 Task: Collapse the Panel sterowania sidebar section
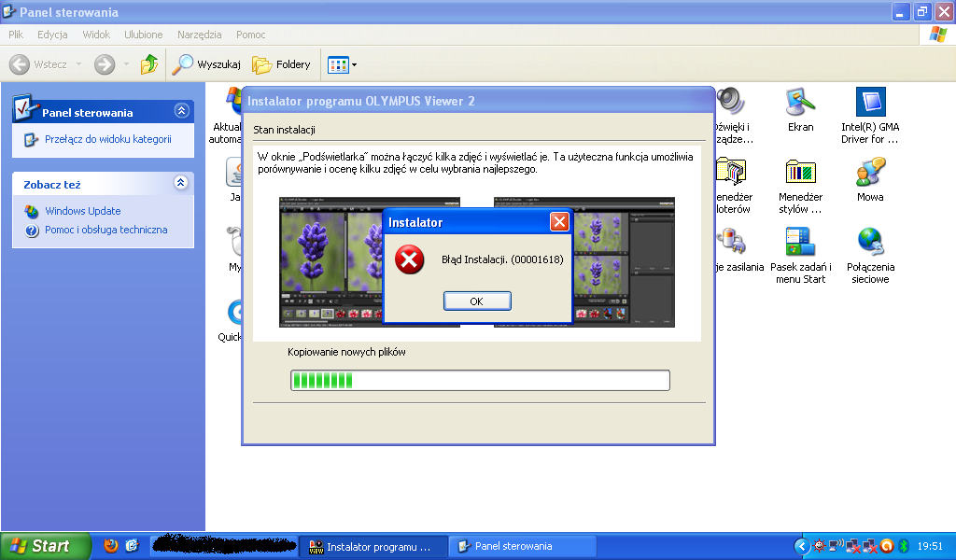(181, 111)
